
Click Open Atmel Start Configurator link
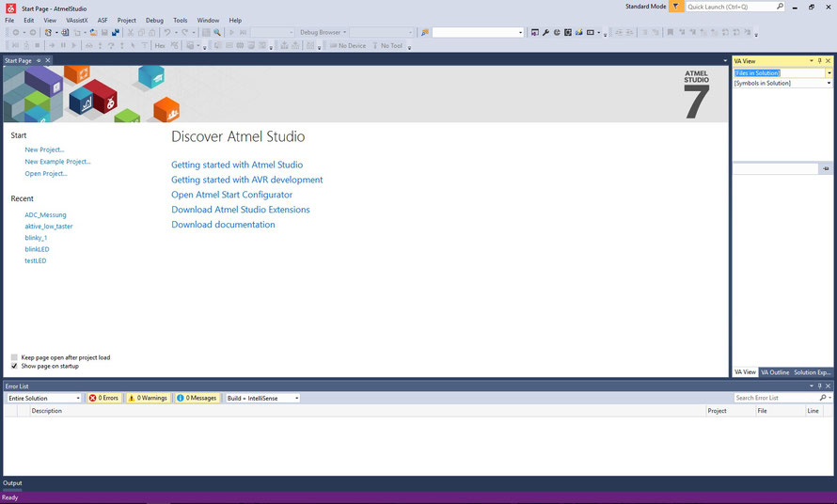[x=231, y=195]
